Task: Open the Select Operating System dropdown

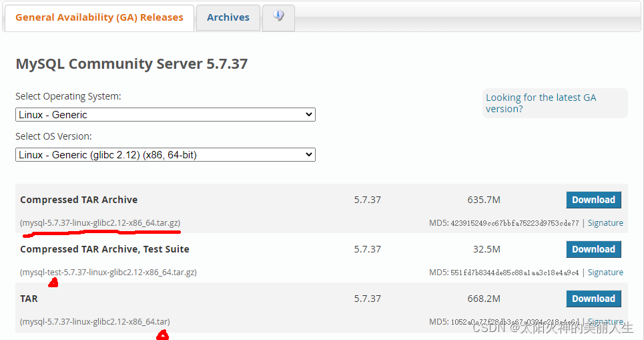Action: pos(165,115)
